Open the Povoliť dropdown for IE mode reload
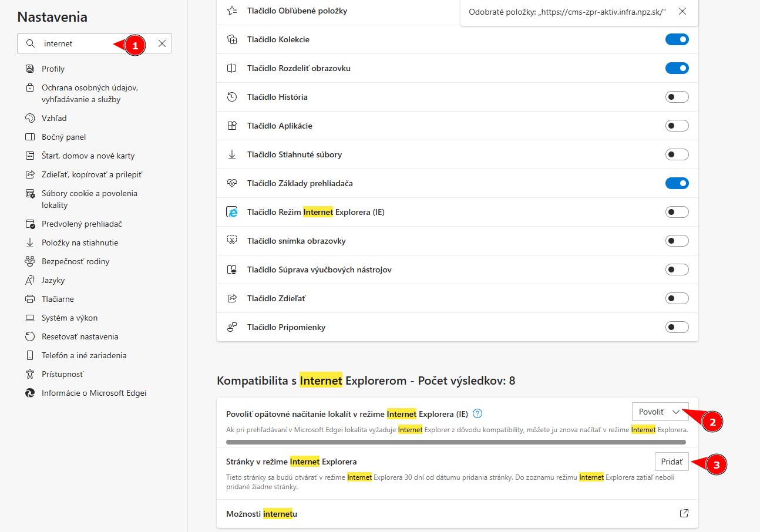This screenshot has height=532, width=760. (660, 412)
